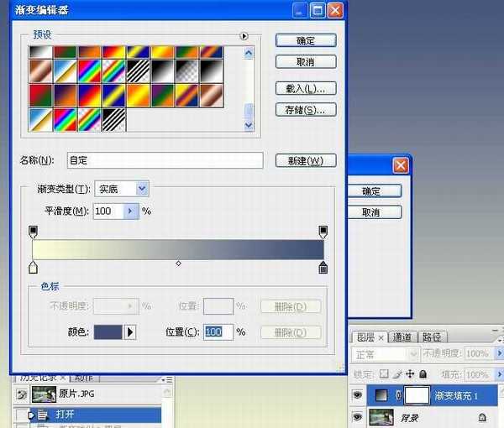Viewport: 504px width, 428px height.
Task: Switch to the 路径 tab
Action: click(x=432, y=337)
